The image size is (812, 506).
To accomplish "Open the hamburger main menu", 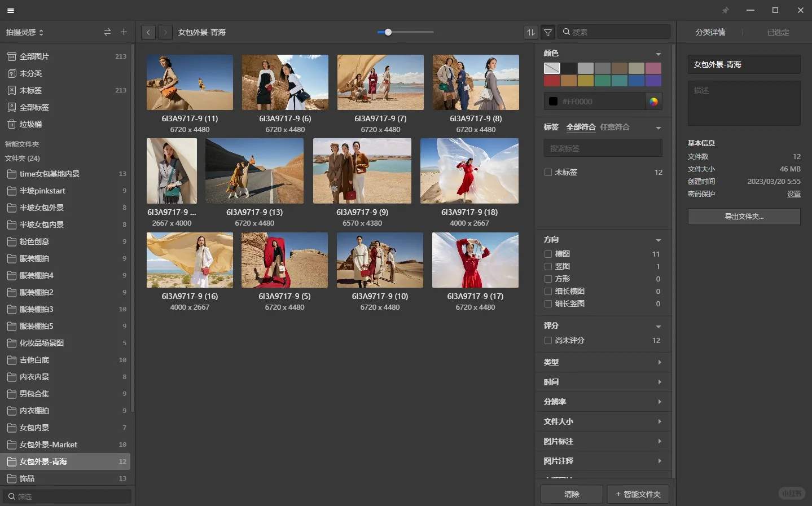I will coord(10,10).
